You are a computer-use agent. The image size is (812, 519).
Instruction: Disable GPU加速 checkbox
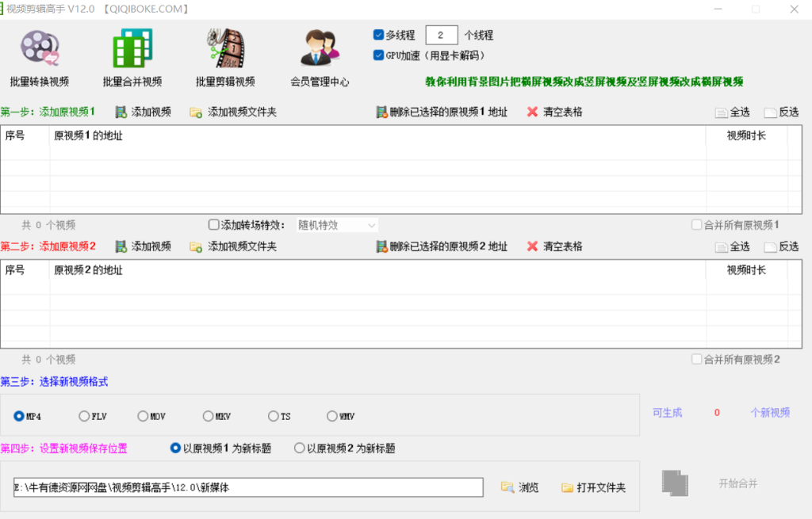tap(379, 55)
